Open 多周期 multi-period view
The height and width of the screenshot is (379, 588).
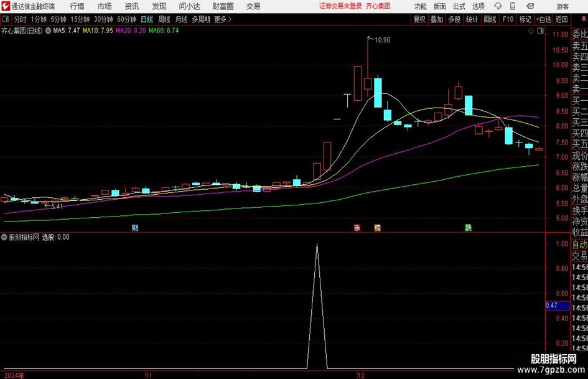coord(201,19)
